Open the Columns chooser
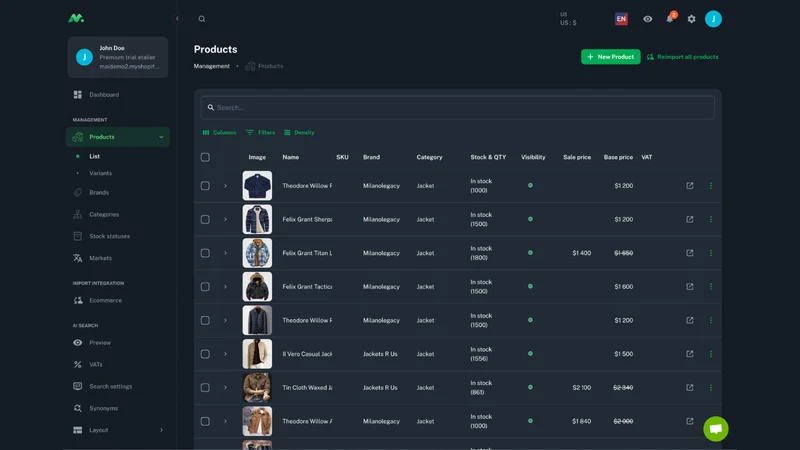This screenshot has width=800, height=450. 219,133
